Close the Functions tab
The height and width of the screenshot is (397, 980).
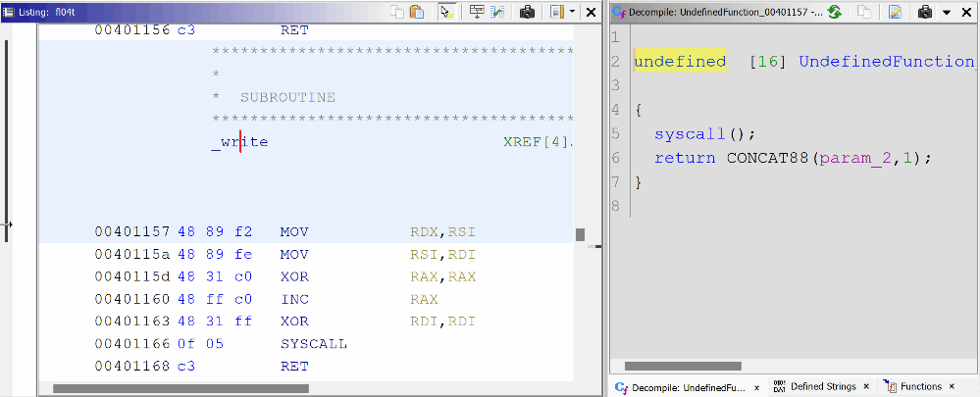pos(952,386)
